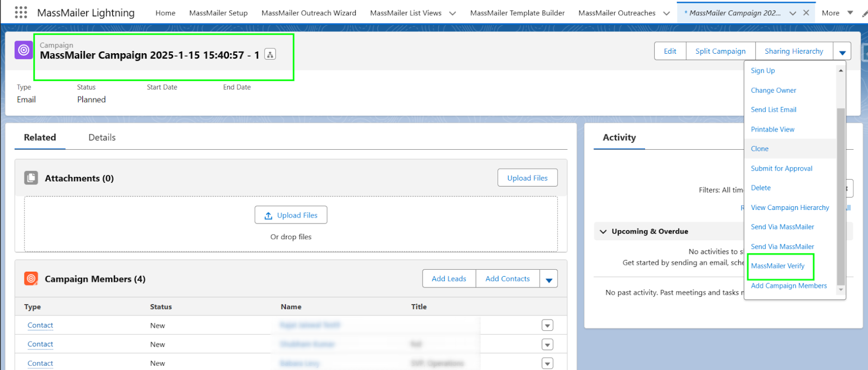Open the Campaign Members (4) related list

pyautogui.click(x=95, y=279)
